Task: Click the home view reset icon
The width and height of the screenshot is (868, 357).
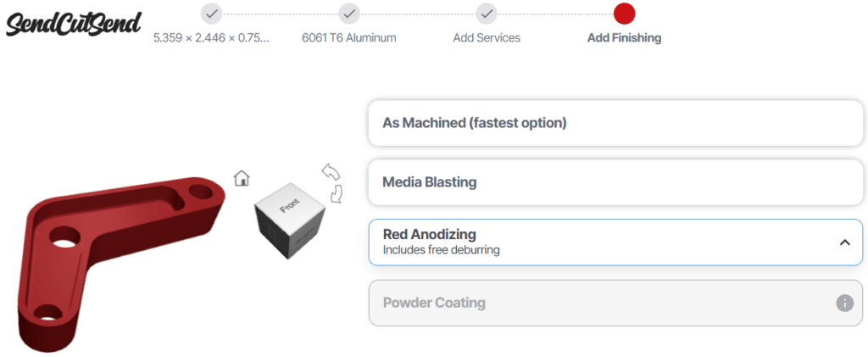Action: click(x=242, y=178)
